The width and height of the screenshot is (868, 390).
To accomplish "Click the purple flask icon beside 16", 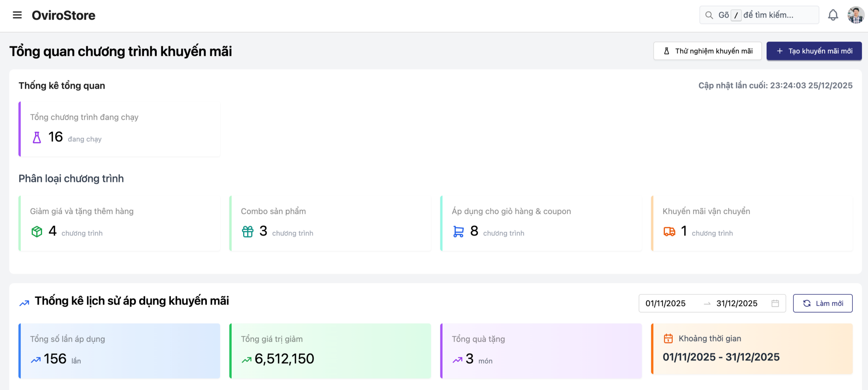I will [37, 138].
